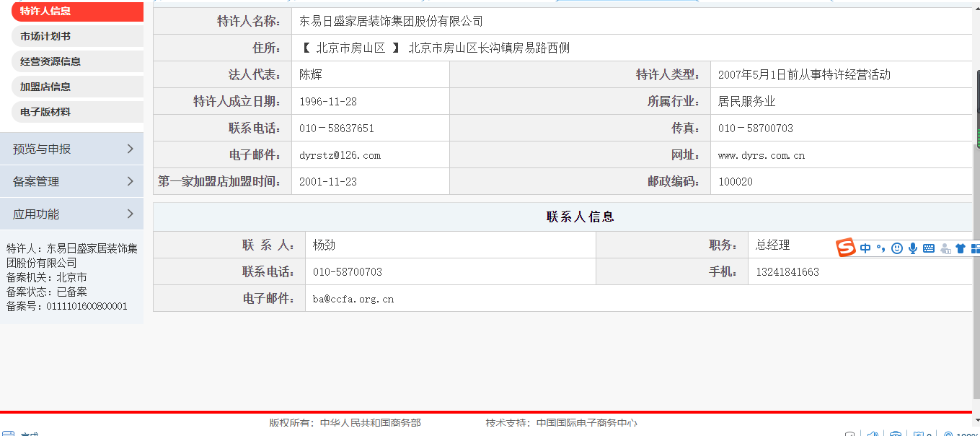Open the soft keyboard icon

pyautogui.click(x=929, y=248)
